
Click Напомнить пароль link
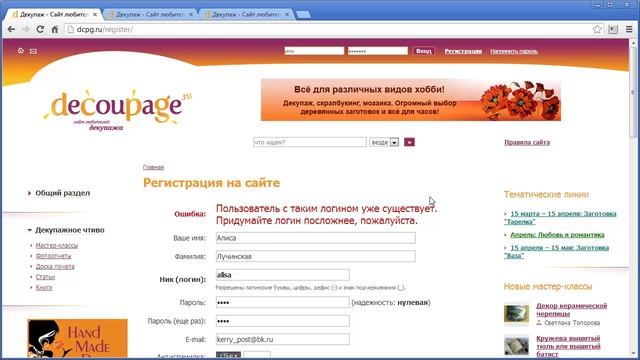tap(513, 51)
